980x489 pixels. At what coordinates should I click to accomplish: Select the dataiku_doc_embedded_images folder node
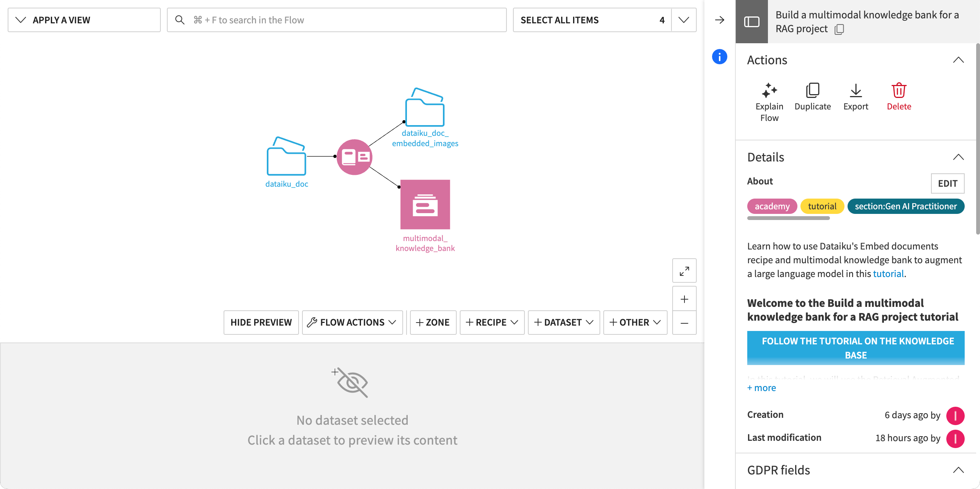pyautogui.click(x=425, y=107)
